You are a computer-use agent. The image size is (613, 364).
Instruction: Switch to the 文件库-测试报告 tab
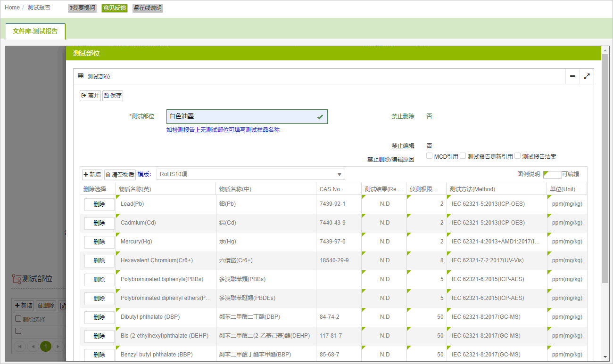[35, 31]
